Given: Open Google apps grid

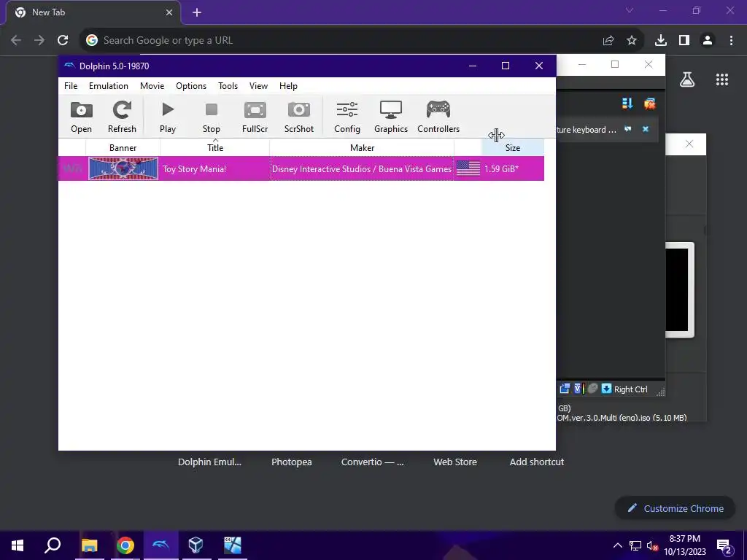Looking at the screenshot, I should tap(722, 79).
